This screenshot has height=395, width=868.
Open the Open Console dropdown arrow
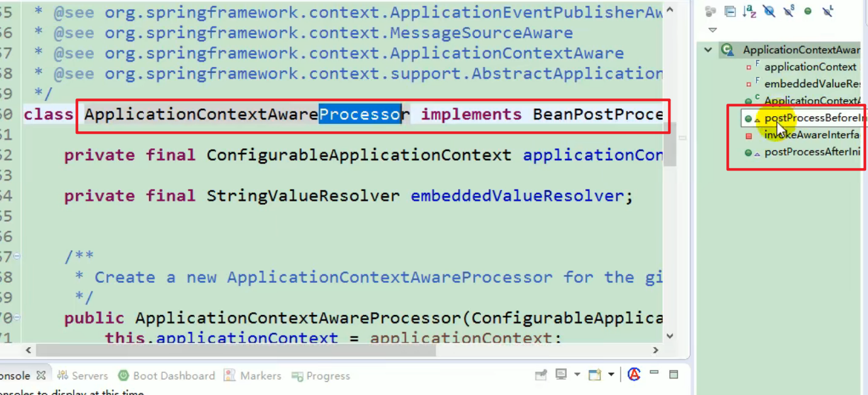point(611,375)
